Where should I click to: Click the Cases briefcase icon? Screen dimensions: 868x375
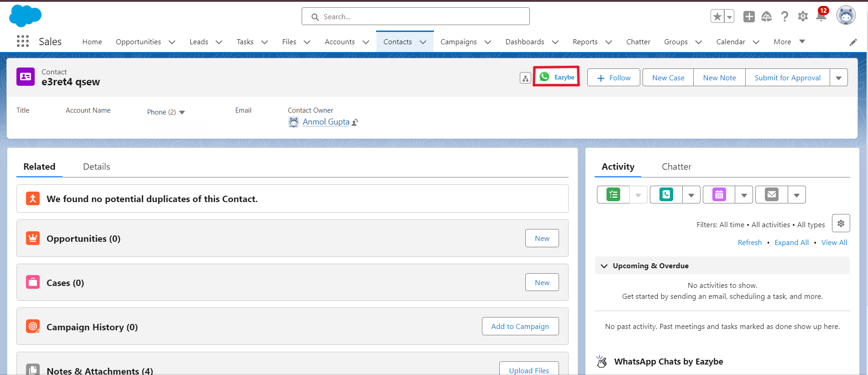(33, 282)
